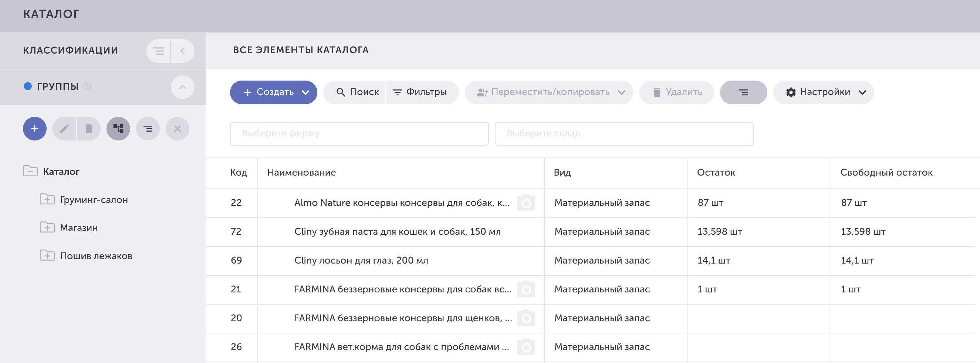Click the Удалить button
This screenshot has width=980, height=363.
tap(676, 92)
